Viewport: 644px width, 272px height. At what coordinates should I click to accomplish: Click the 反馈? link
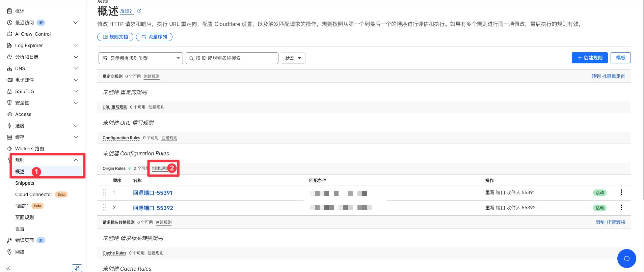(127, 11)
